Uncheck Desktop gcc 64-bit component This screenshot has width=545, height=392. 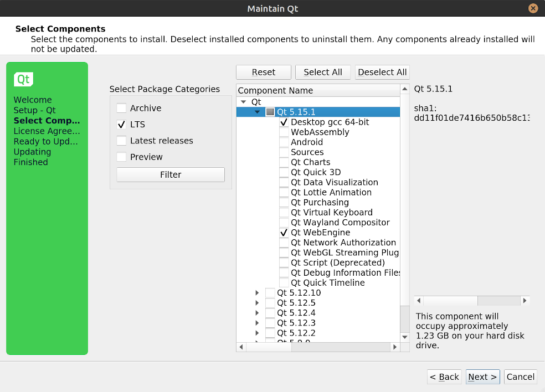(x=284, y=122)
